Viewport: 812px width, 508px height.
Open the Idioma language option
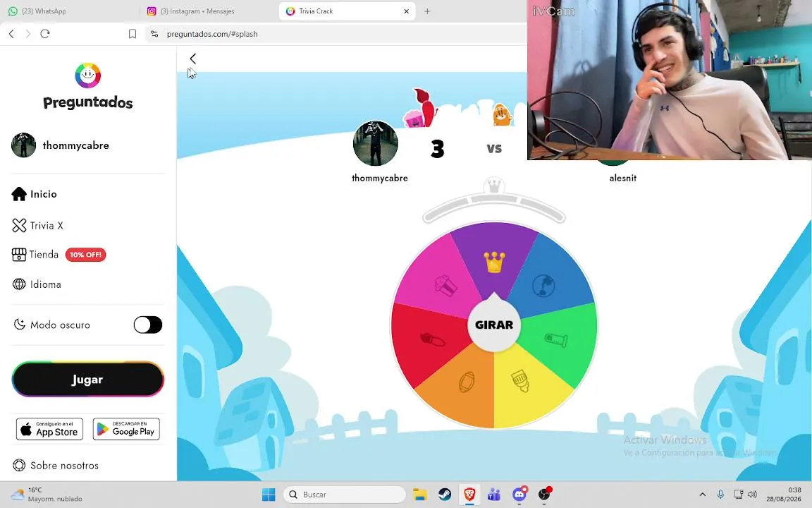(x=37, y=284)
